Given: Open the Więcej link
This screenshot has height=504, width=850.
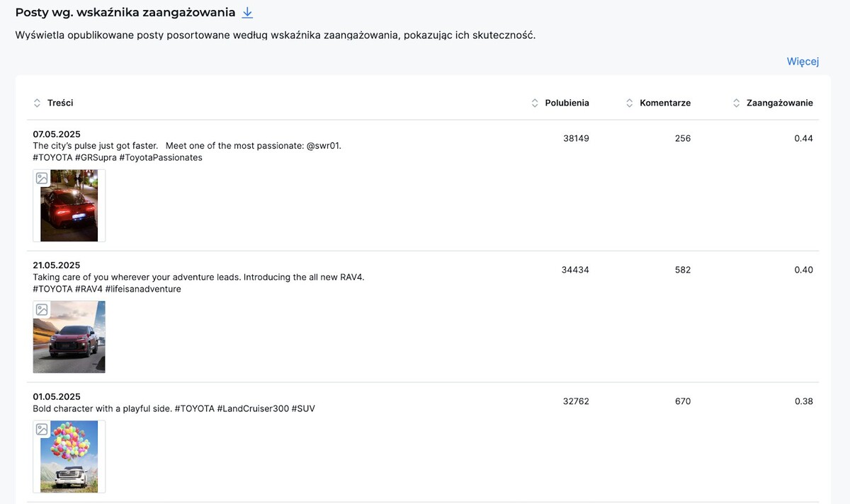Looking at the screenshot, I should [x=803, y=62].
